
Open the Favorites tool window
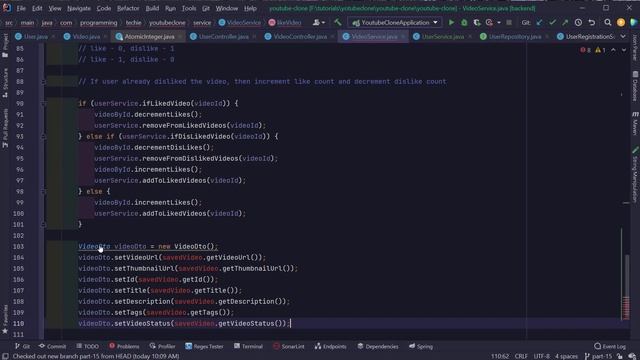[x=5, y=320]
